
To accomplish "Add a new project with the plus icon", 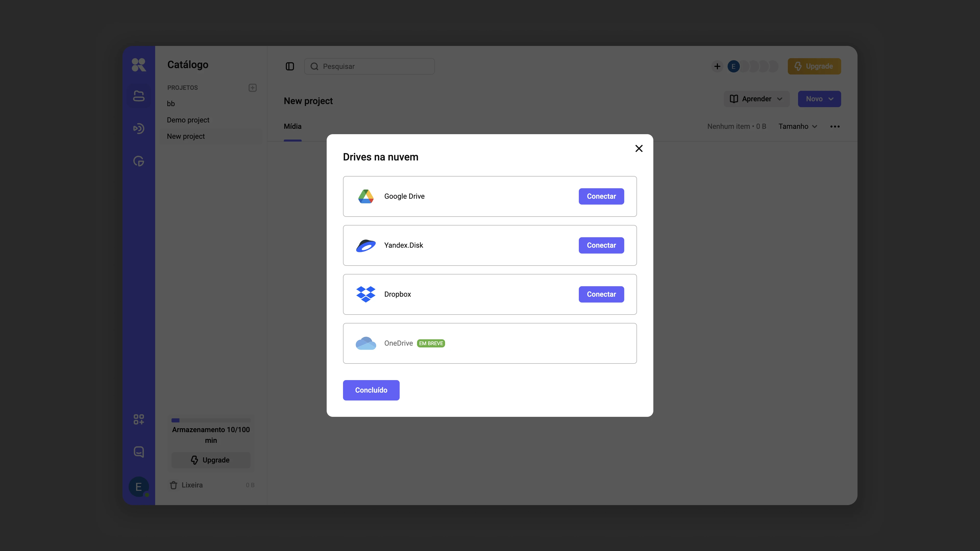I will click(x=253, y=88).
